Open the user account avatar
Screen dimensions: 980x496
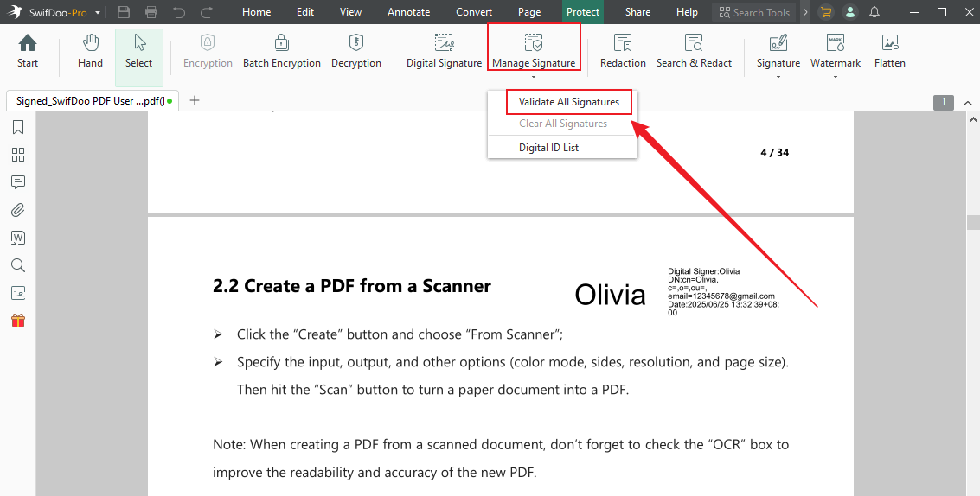click(x=850, y=12)
